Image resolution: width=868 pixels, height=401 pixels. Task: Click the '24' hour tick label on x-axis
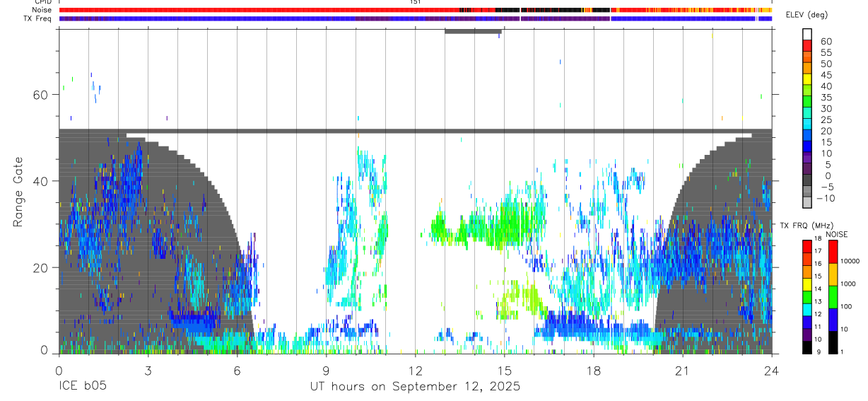pyautogui.click(x=772, y=371)
